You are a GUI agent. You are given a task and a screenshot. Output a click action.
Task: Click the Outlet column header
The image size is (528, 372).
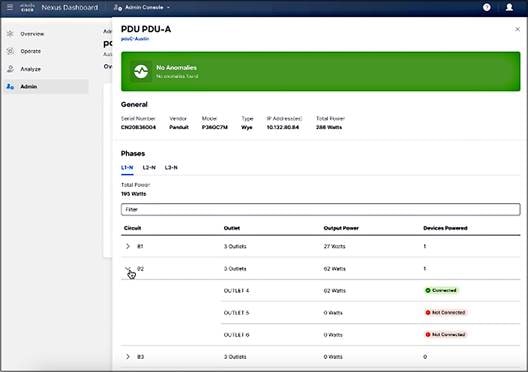[x=232, y=228]
